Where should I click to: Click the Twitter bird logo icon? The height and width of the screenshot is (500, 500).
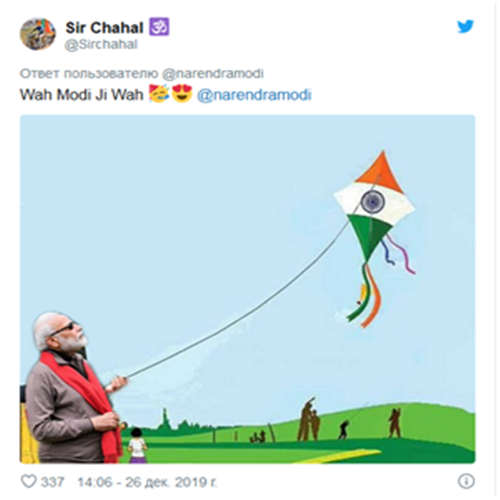(x=465, y=26)
